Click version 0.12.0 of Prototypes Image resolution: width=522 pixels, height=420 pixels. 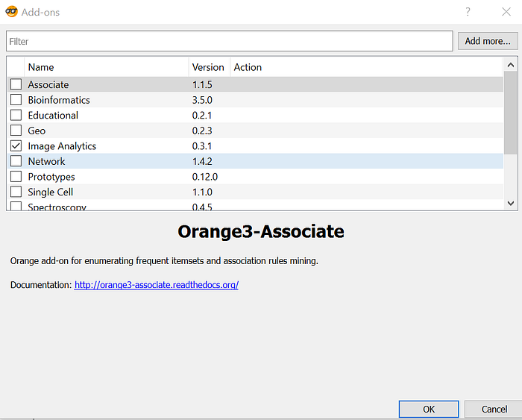pyautogui.click(x=205, y=177)
